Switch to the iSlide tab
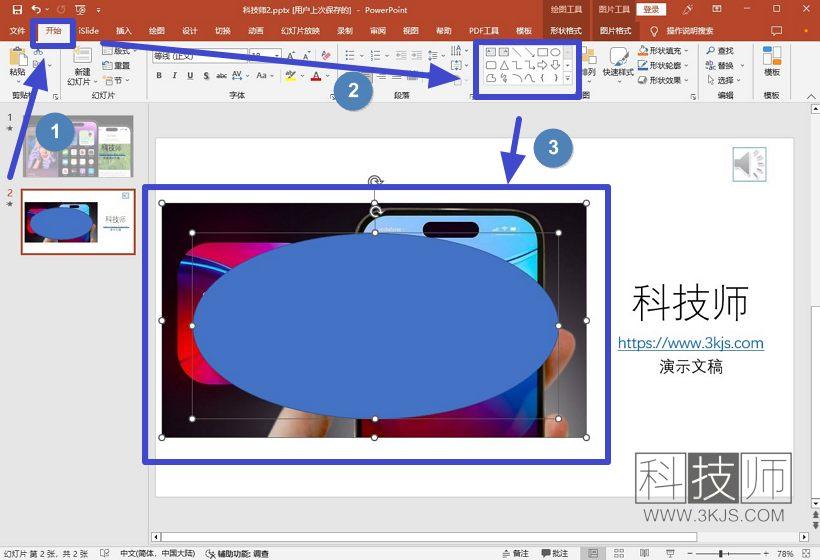Image resolution: width=820 pixels, height=560 pixels. point(88,31)
